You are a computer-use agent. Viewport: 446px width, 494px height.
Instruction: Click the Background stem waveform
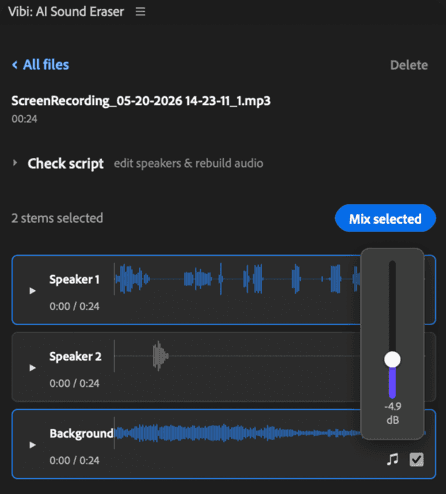pos(237,433)
